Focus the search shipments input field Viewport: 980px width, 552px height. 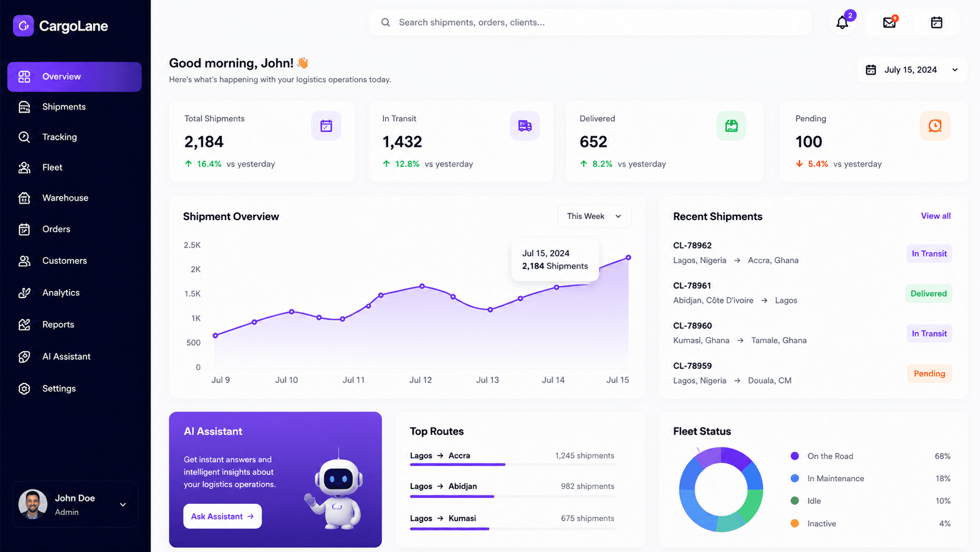tap(590, 22)
